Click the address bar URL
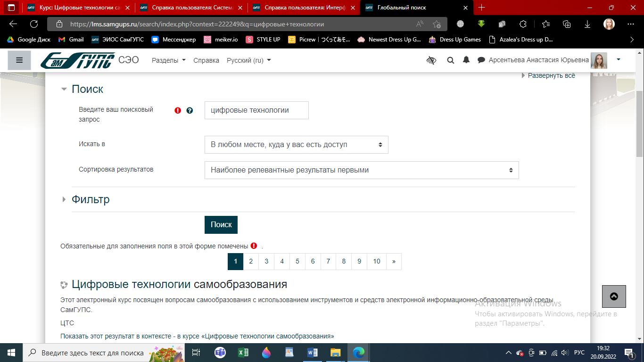The height and width of the screenshot is (362, 644). coord(197,24)
